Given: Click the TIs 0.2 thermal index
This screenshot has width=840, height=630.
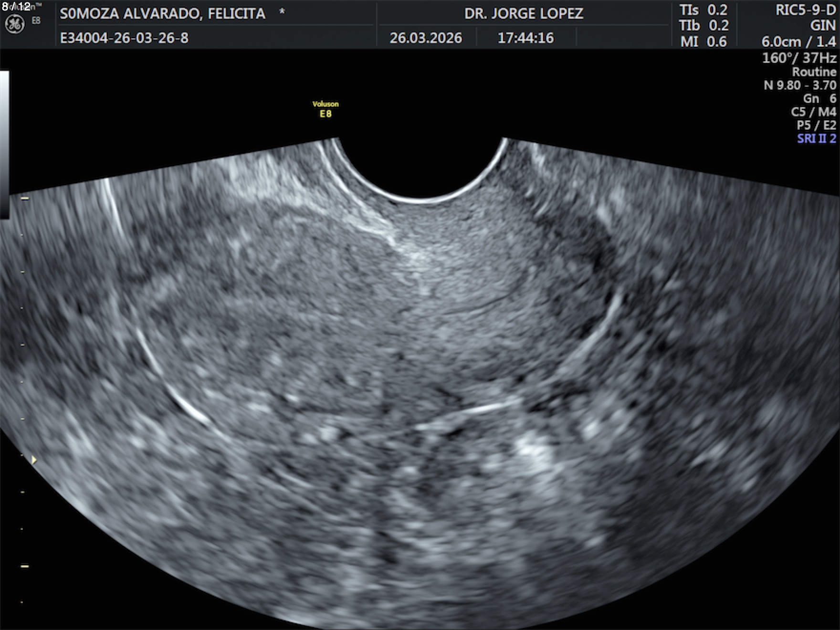Looking at the screenshot, I should [x=703, y=10].
